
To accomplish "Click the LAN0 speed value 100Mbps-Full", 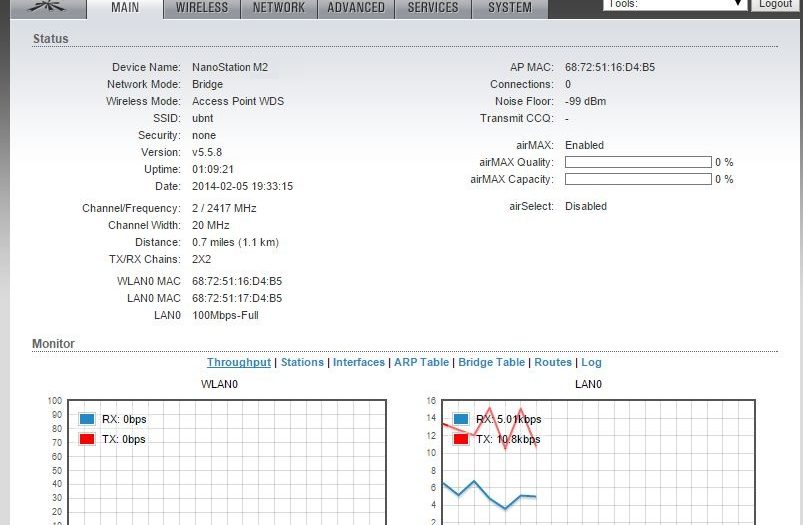I will (225, 315).
